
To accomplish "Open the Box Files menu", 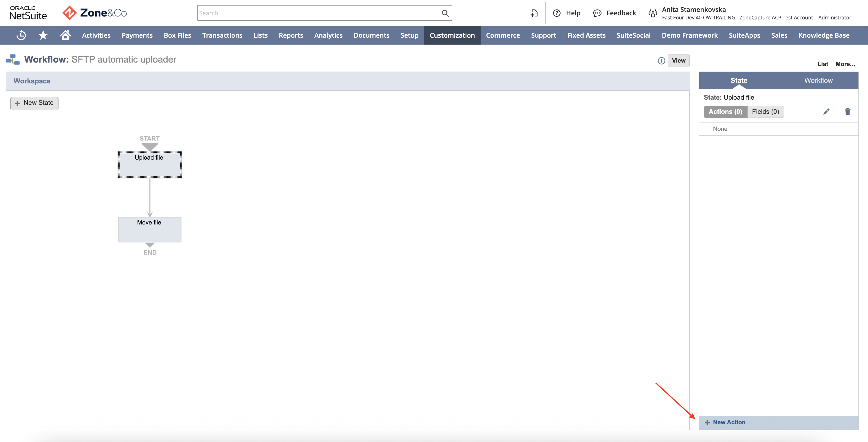I will click(x=177, y=35).
